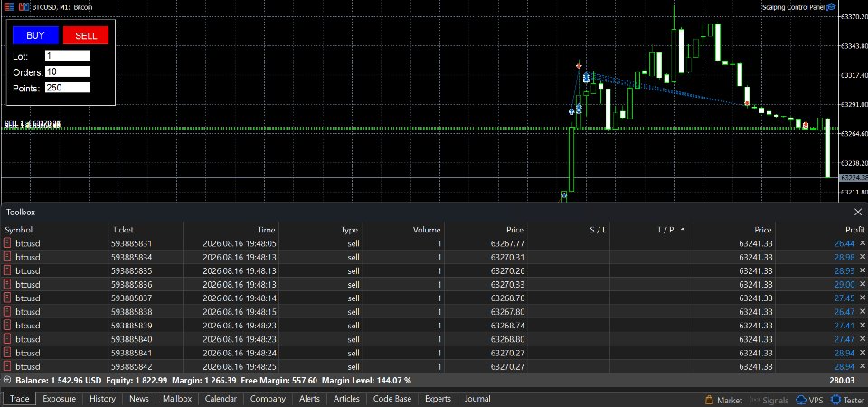Viewport: 868px width, 407px height.
Task: Open the News tab
Action: point(139,399)
